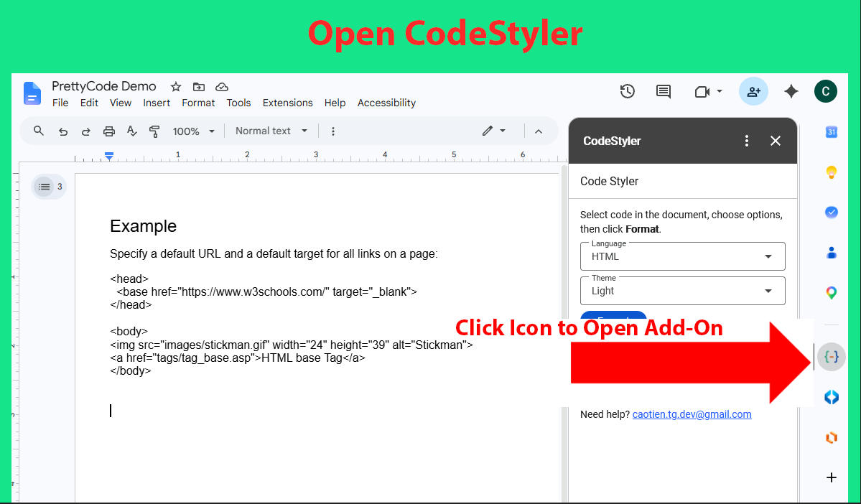This screenshot has width=861, height=504.
Task: Click the undo arrow
Action: point(63,131)
